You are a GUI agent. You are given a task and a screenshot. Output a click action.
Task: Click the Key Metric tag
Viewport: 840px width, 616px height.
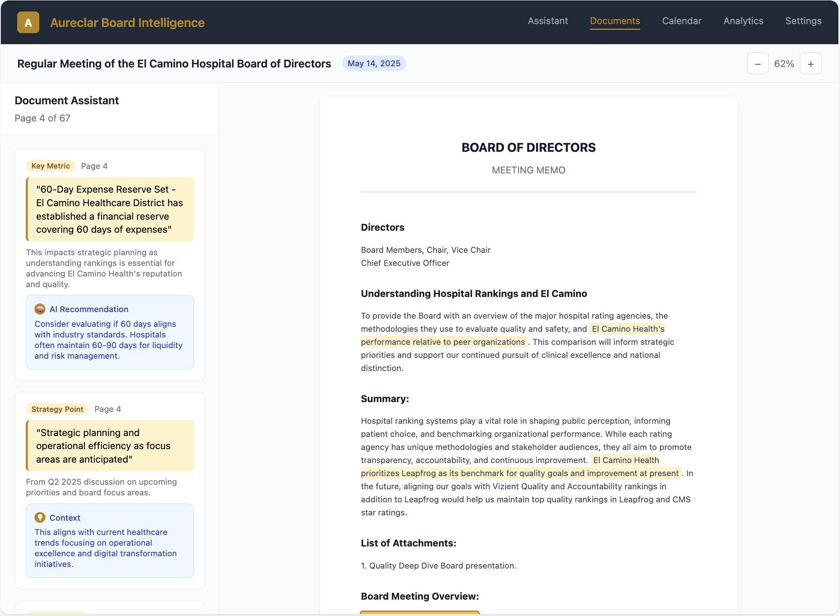coord(51,166)
